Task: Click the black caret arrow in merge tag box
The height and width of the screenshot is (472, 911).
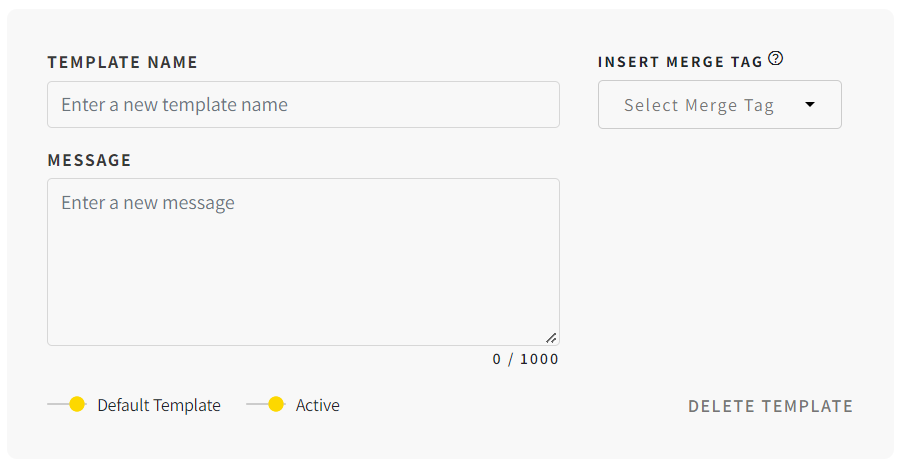Action: click(810, 105)
